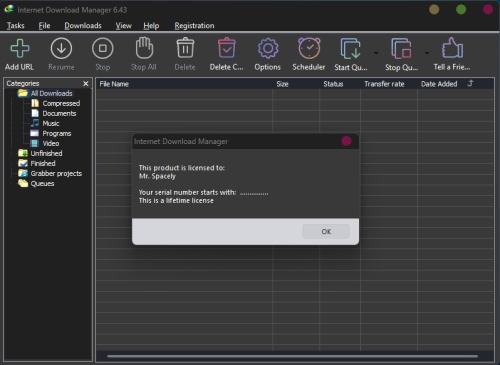Click the Video film icon

click(x=35, y=143)
